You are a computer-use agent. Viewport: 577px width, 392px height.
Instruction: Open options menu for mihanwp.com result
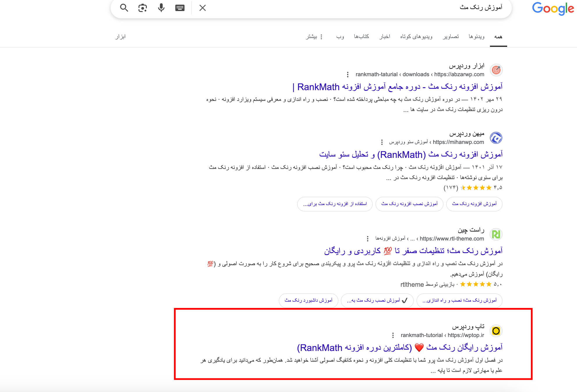(x=382, y=142)
